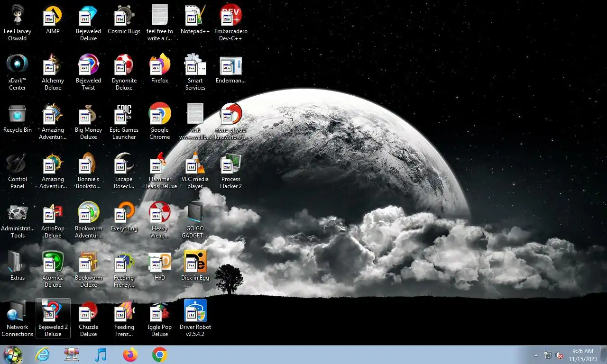The image size is (607, 364).
Task: Select the Dynomite Deluxe shortcut
Action: 124,72
